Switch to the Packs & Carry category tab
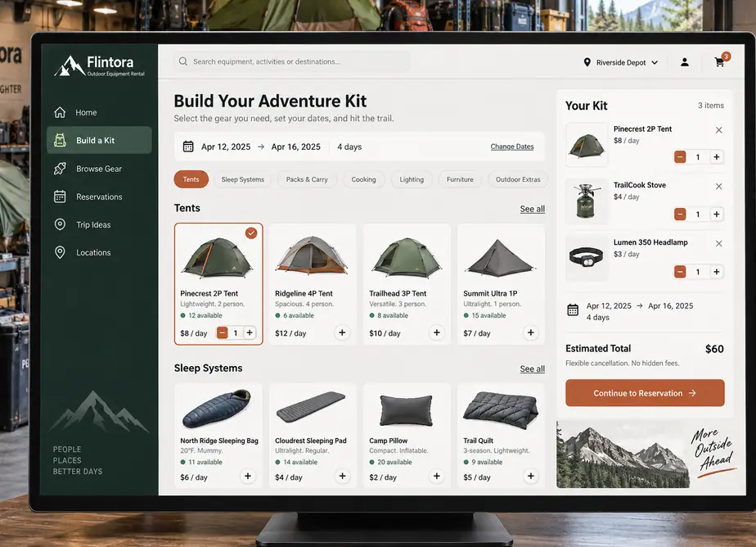The width and height of the screenshot is (756, 547). pos(307,179)
